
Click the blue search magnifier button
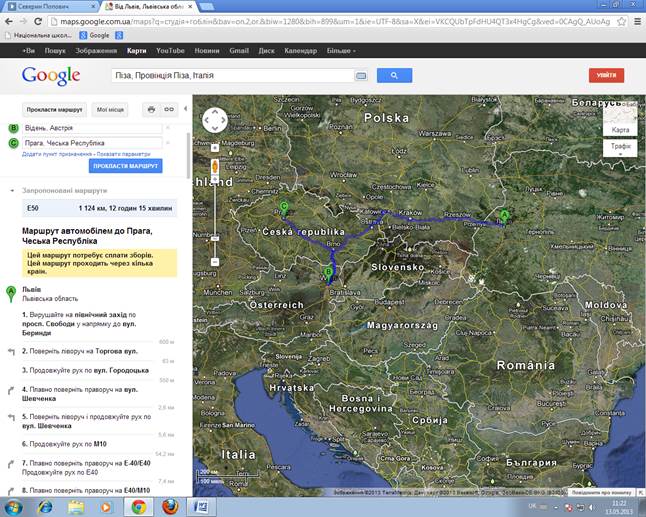coord(394,75)
